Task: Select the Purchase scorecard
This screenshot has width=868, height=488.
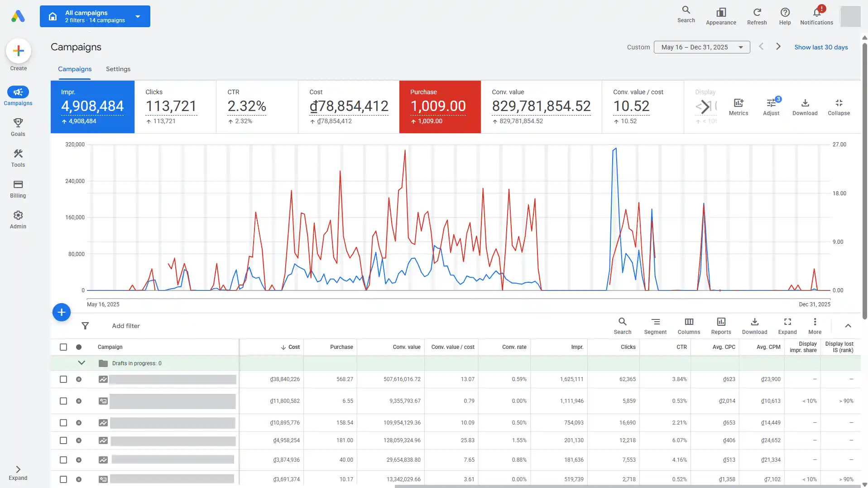Action: [440, 107]
